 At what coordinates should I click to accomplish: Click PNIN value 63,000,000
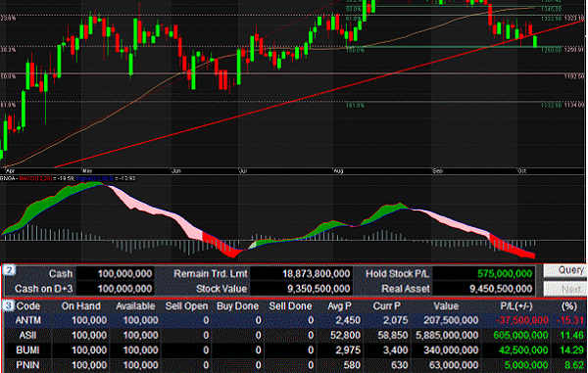tap(455, 365)
